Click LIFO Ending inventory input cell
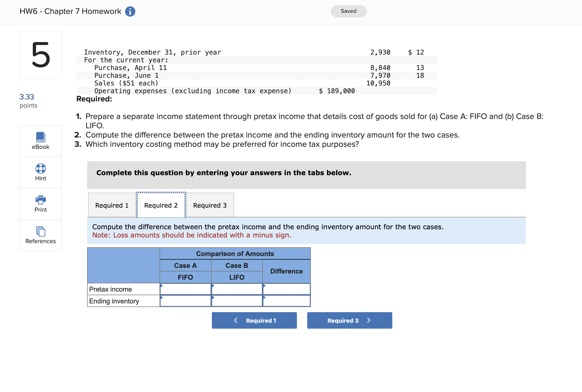Screen dimensions: 582x392 tap(237, 301)
